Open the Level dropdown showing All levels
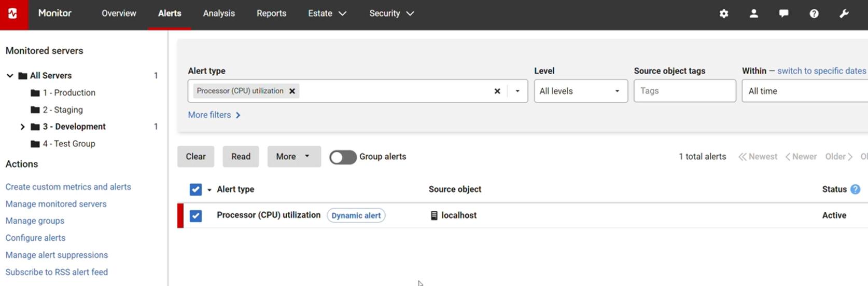This screenshot has width=868, height=286. point(580,91)
